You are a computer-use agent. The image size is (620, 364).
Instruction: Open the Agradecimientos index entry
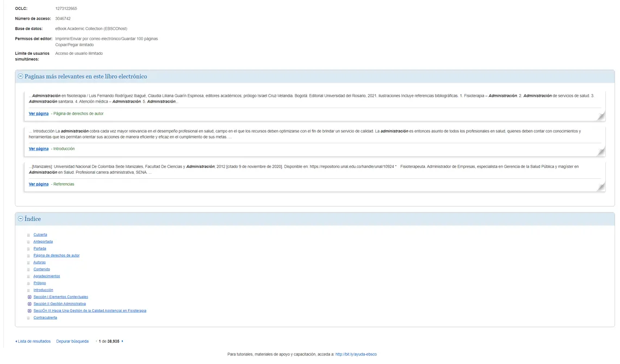point(47,277)
